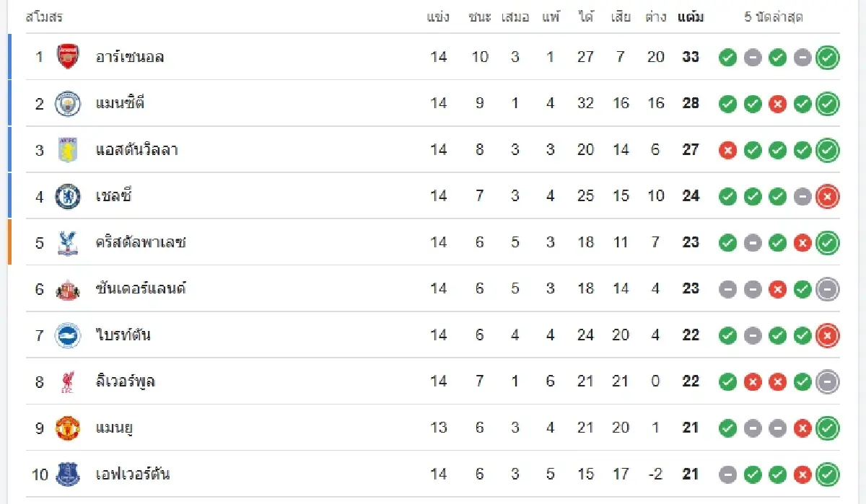Click the Aston Villa club crest
Screen dimensions: 866x504
(x=68, y=150)
